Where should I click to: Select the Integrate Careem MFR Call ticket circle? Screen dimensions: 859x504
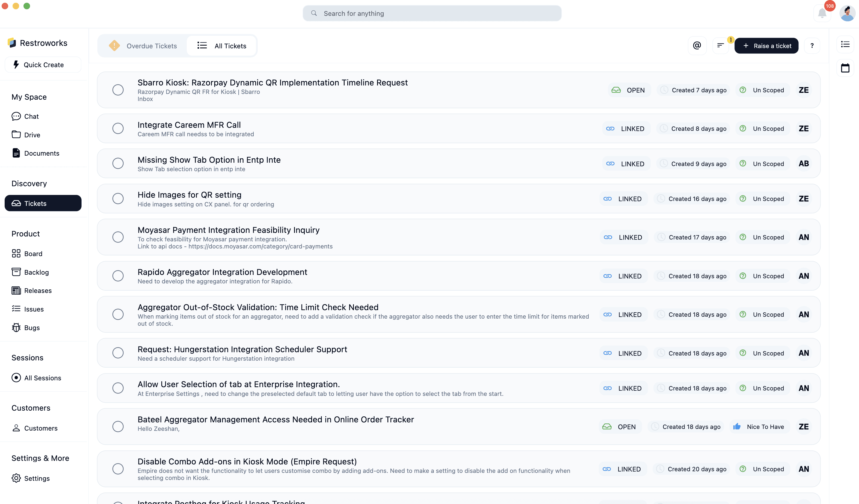point(118,129)
